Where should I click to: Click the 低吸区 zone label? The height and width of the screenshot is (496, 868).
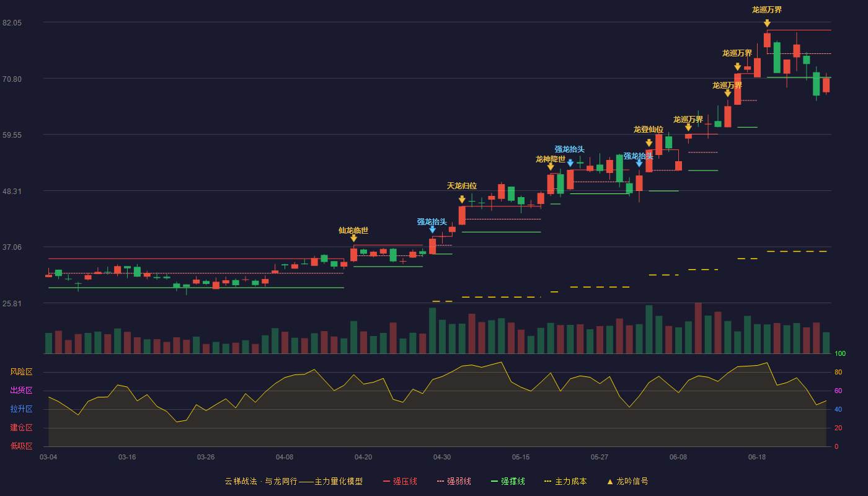point(21,446)
